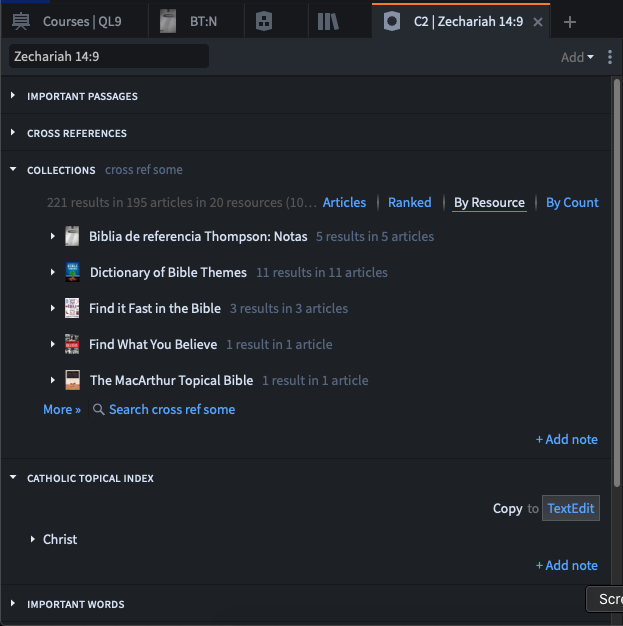This screenshot has width=623, height=626.
Task: Click the Zechariah 14:9 reference input box
Action: (109, 56)
